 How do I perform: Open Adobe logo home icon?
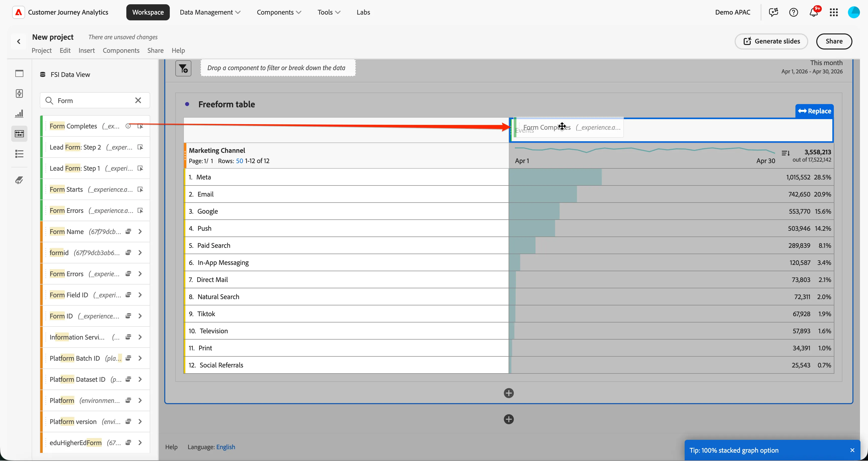coord(19,13)
